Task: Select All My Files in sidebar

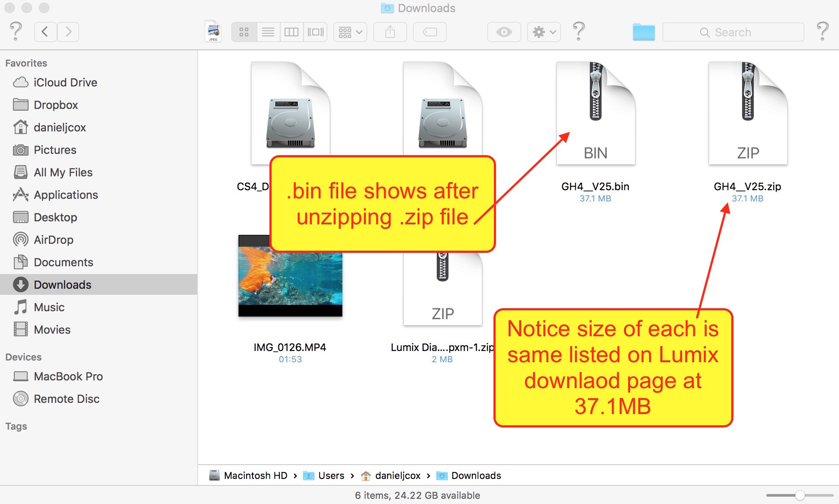Action: pyautogui.click(x=99, y=172)
